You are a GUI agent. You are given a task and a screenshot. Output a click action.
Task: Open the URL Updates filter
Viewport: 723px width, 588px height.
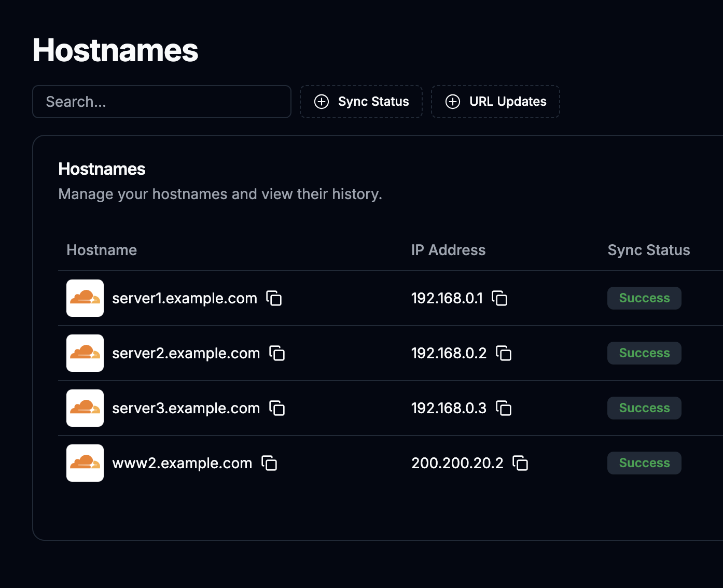(x=495, y=102)
